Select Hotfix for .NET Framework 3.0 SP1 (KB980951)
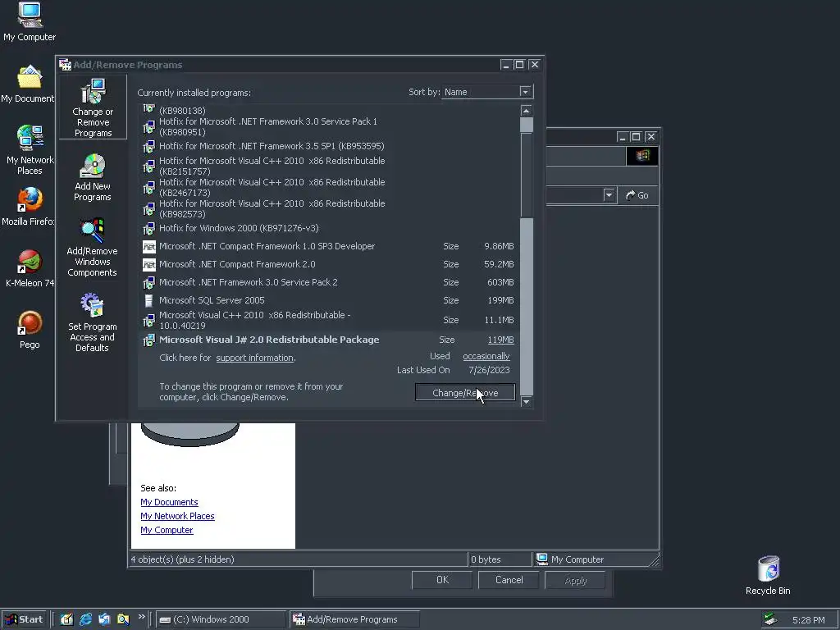 point(328,127)
